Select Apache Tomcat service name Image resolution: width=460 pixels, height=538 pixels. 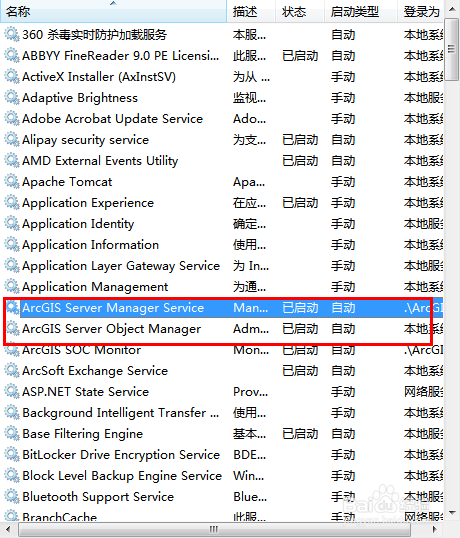coord(67,182)
